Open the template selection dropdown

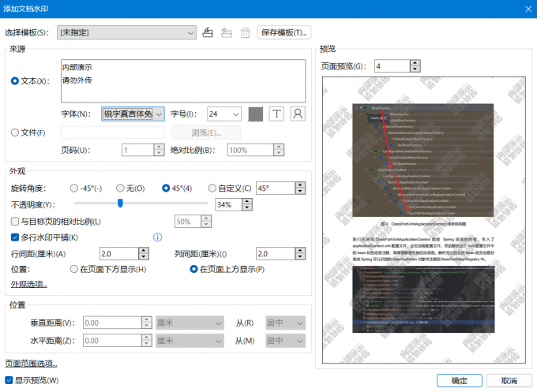point(126,32)
